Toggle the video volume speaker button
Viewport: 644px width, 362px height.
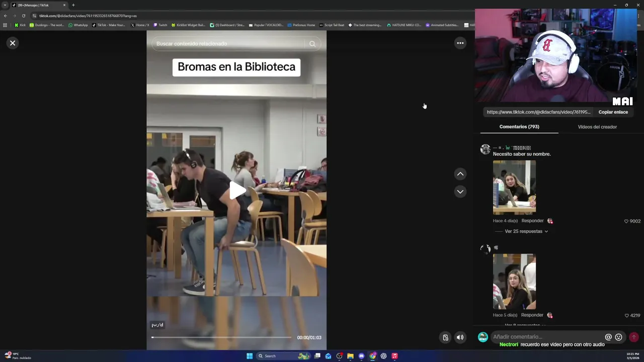[x=460, y=337]
